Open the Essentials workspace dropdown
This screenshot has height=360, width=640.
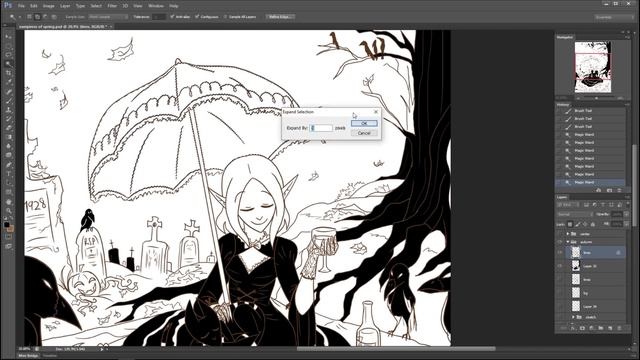pos(613,17)
